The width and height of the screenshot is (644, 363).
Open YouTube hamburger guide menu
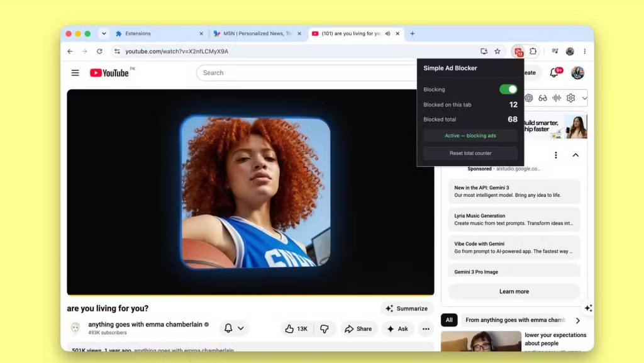(x=75, y=73)
